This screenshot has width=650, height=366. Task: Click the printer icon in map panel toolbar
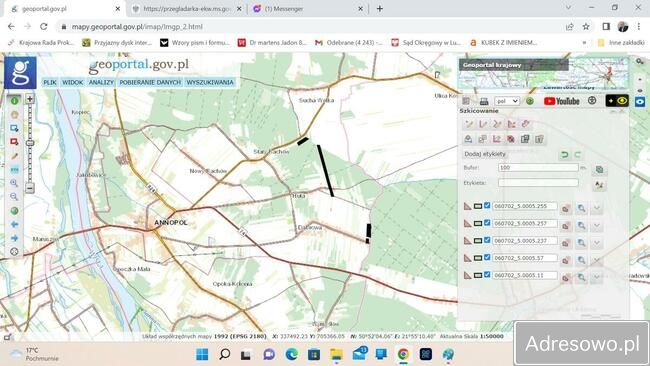tap(484, 101)
